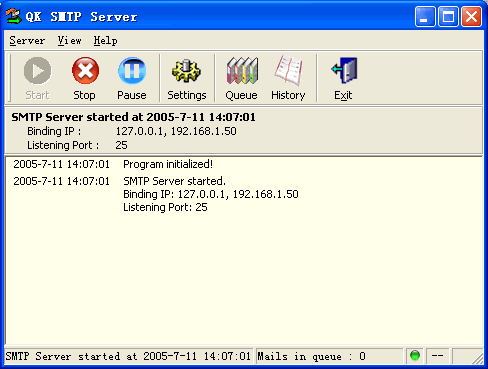Click the toolbar drag handle
Viewport: 488px width, 369px height.
tap(10, 77)
